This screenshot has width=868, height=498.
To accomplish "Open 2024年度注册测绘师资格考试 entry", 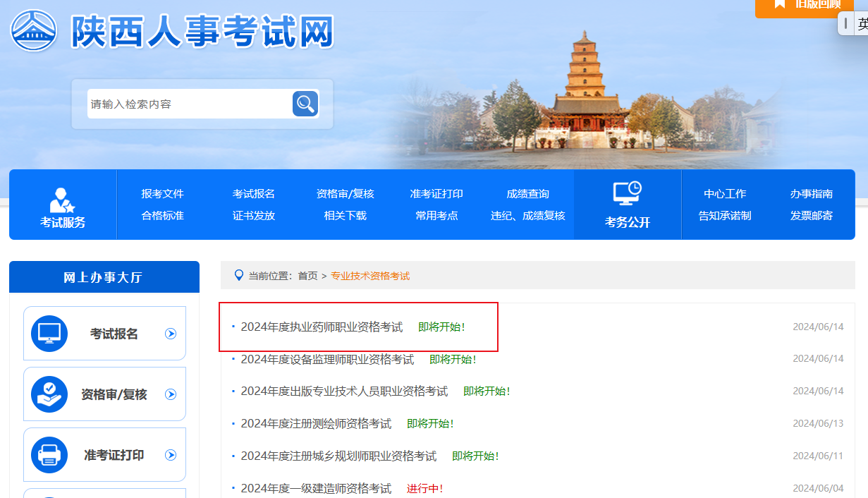I will 316,423.
